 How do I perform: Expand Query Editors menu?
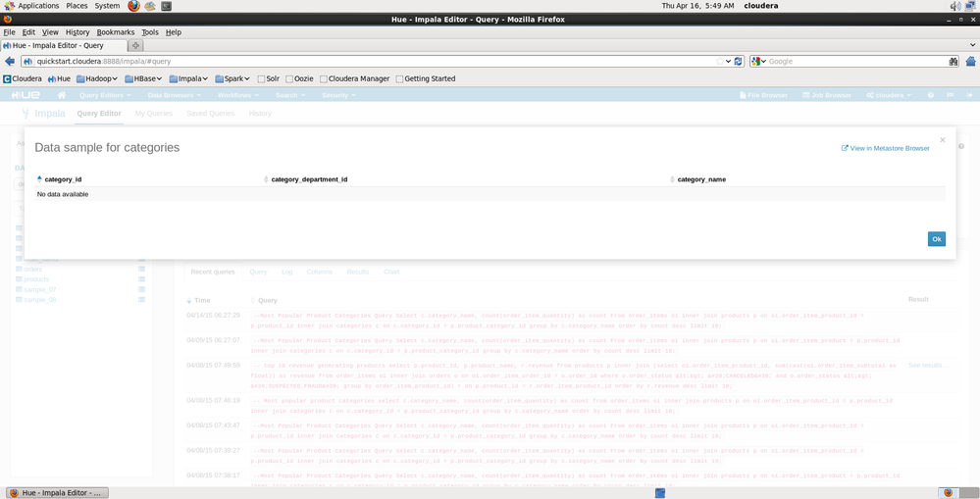105,95
